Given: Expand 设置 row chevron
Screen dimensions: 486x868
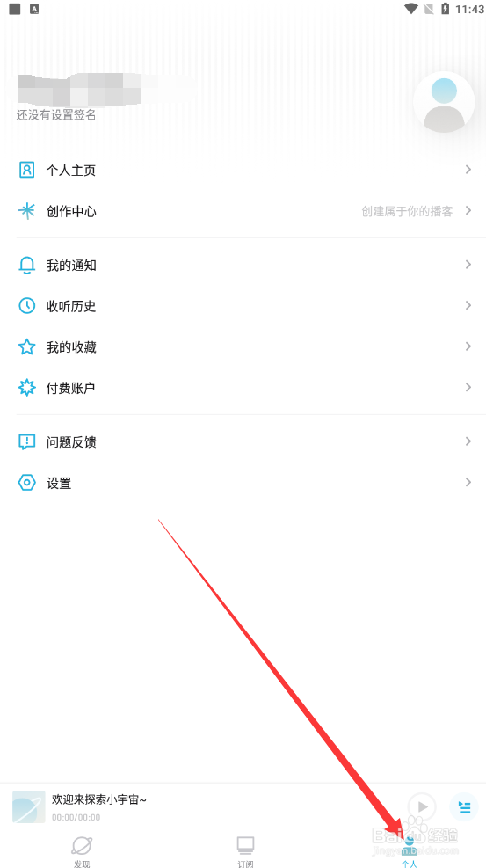Looking at the screenshot, I should 468,482.
